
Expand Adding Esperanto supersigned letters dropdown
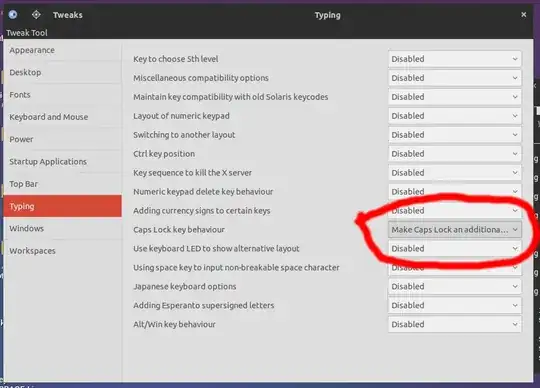[x=455, y=305]
